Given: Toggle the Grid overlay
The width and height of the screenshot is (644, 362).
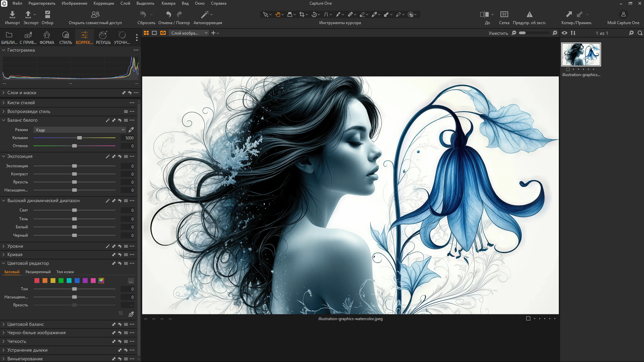Looking at the screenshot, I should point(504,14).
